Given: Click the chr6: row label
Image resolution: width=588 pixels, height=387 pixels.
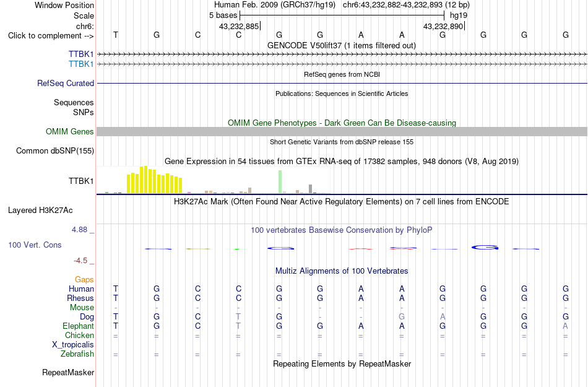Looking at the screenshot, I should pyautogui.click(x=85, y=26).
